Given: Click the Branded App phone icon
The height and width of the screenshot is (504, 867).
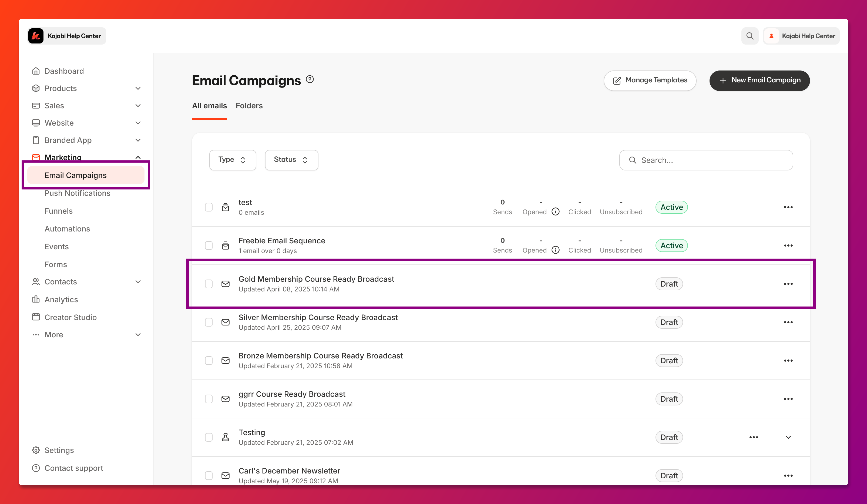Looking at the screenshot, I should [36, 140].
